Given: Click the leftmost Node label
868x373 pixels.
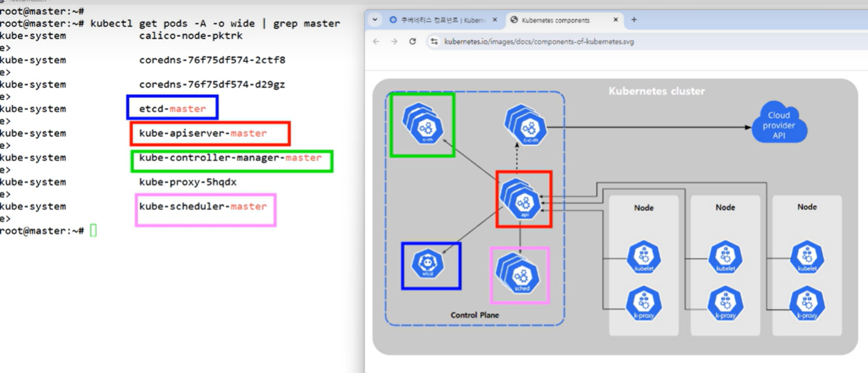Looking at the screenshot, I should pyautogui.click(x=644, y=208).
